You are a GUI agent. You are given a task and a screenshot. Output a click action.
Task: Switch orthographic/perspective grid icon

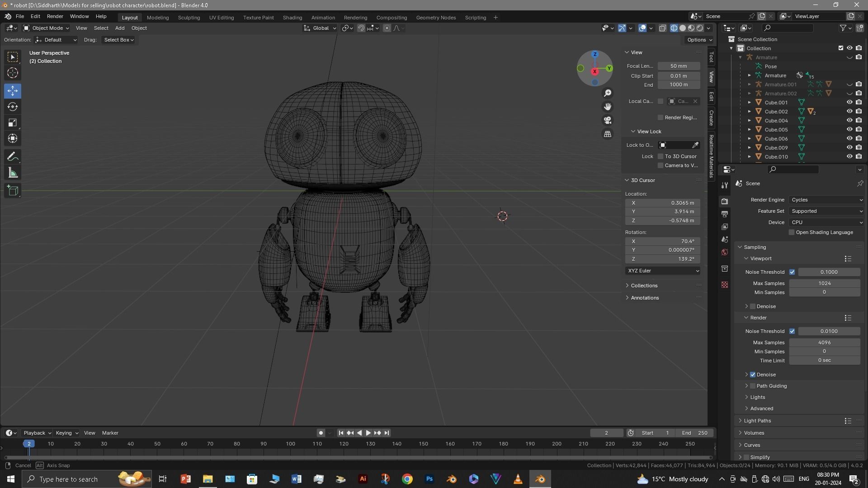pos(608,134)
